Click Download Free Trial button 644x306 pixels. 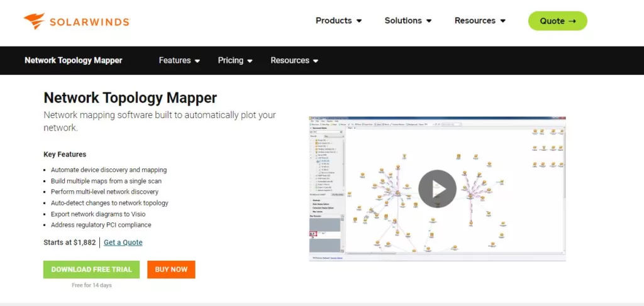92,270
